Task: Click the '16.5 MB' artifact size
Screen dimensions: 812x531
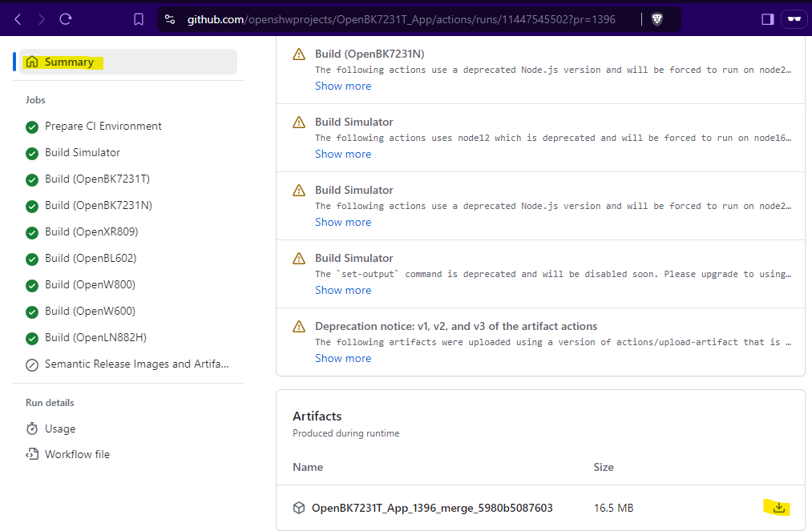Action: point(613,509)
